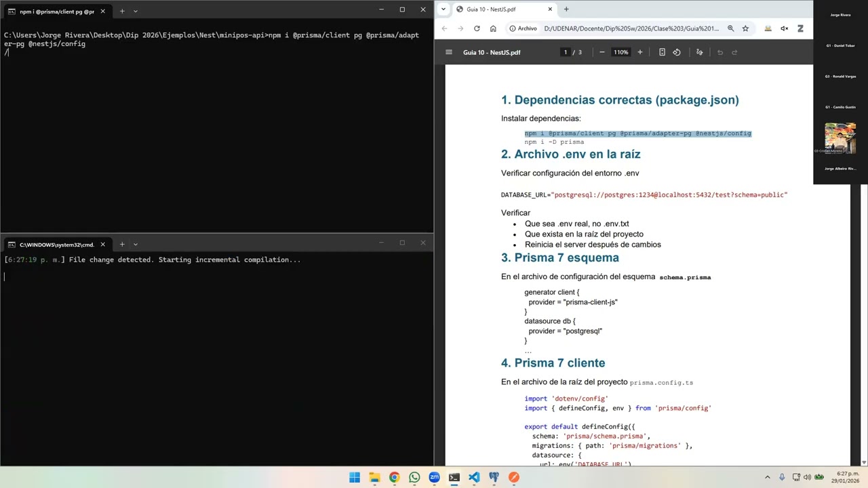Close the C:\WINDOWS\system32\cmd tab
The width and height of the screenshot is (868, 488).
102,244
